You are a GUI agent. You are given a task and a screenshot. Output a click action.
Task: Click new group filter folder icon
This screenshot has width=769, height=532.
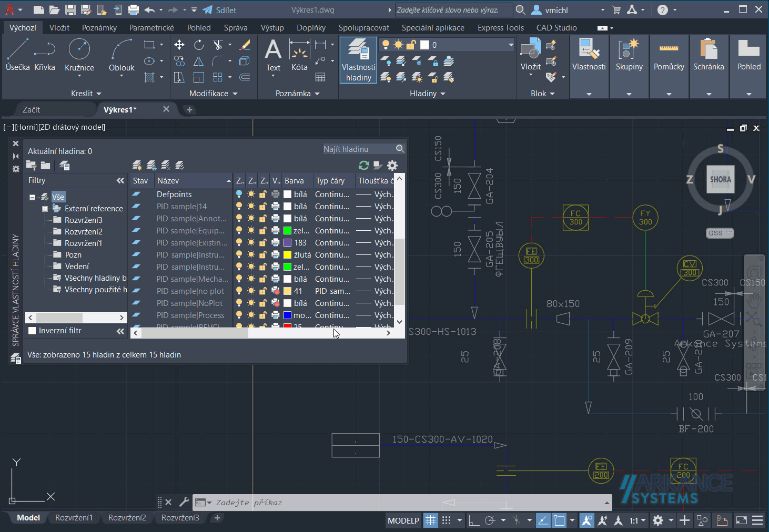(46, 166)
